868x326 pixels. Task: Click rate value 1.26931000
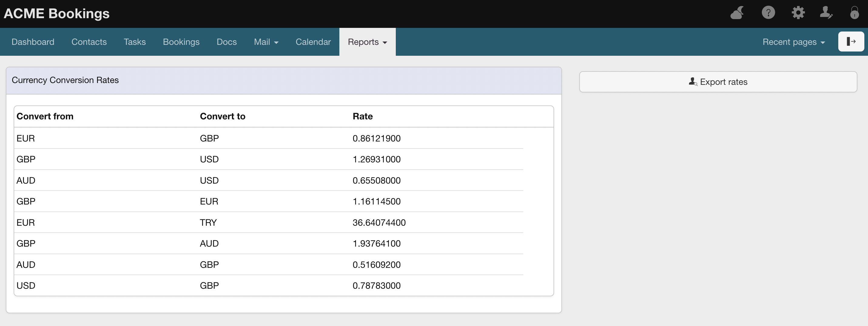(x=376, y=159)
